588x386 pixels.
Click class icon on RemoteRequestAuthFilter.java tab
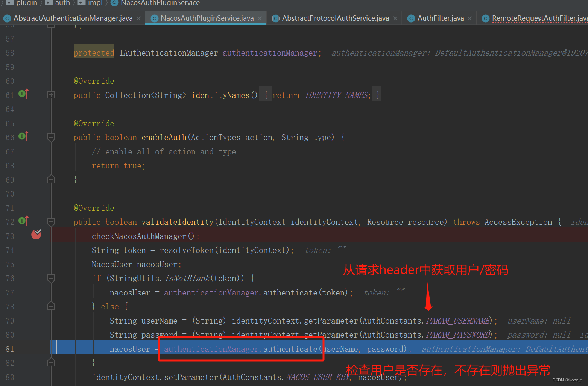pyautogui.click(x=486, y=18)
